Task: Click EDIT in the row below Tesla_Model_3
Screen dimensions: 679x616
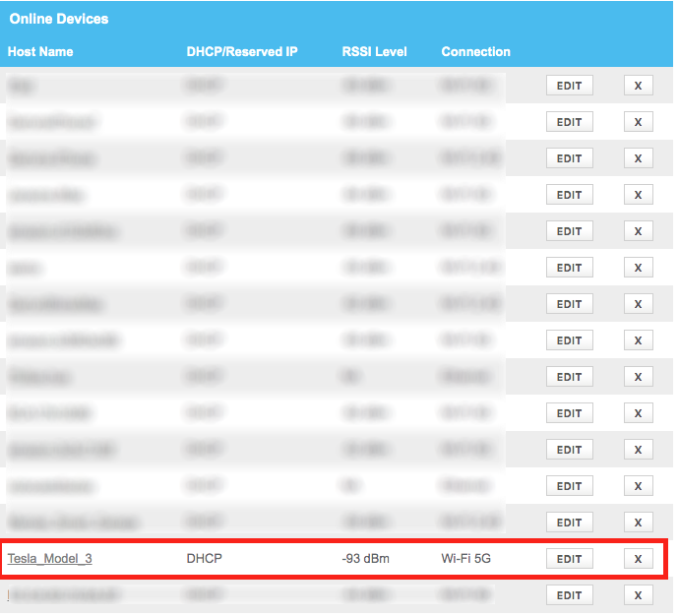Action: pos(569,595)
